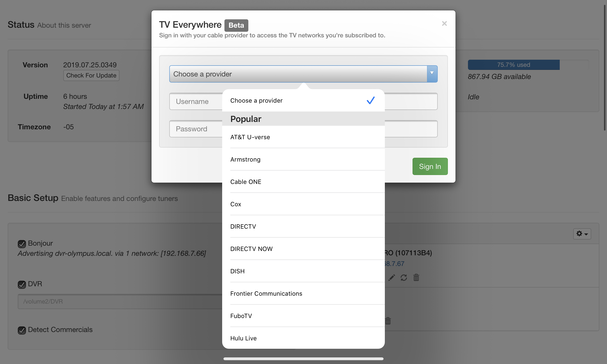Click the 75.7% used storage bar

click(513, 65)
